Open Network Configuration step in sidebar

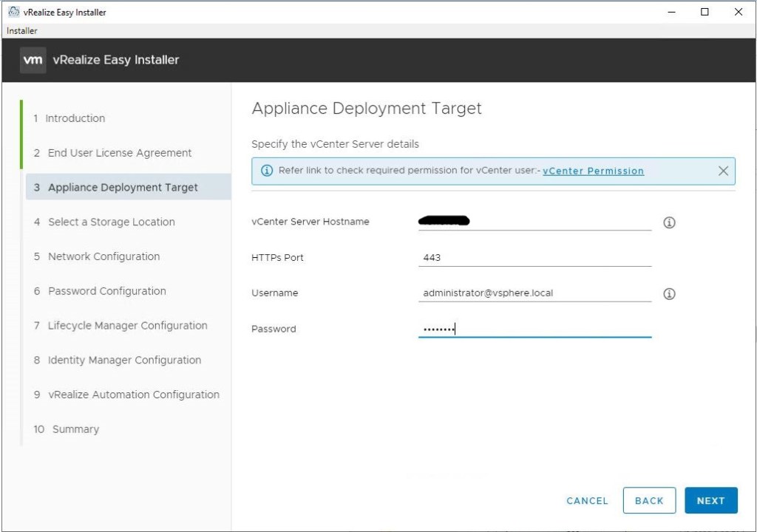coord(103,256)
